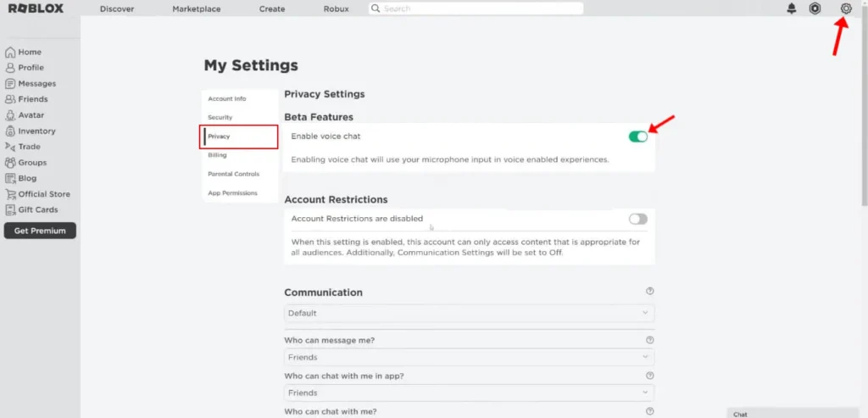Click the Home sidebar icon

(10, 52)
